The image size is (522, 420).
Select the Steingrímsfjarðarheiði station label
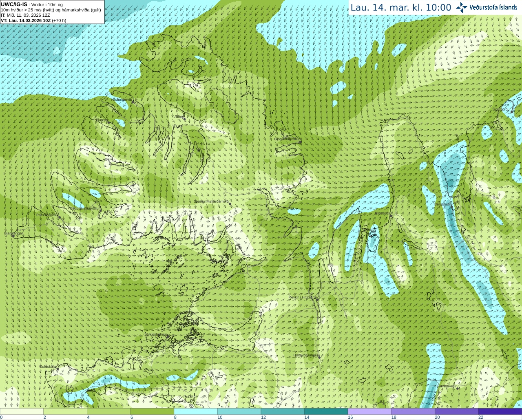click(x=211, y=201)
